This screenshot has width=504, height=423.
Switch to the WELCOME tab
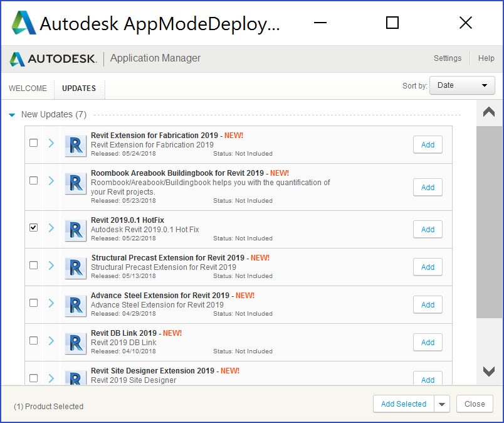[x=28, y=88]
